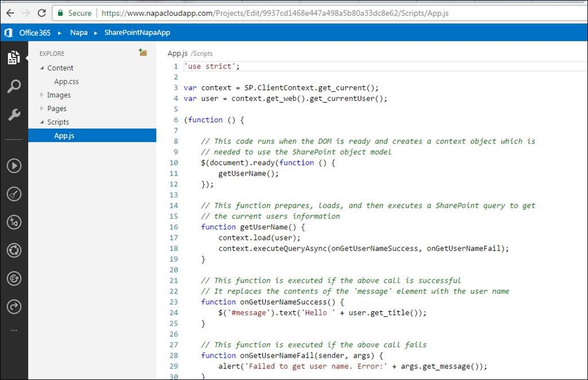The image size is (588, 380).
Task: Click the Open in Visual Studio icon
Action: tap(14, 222)
